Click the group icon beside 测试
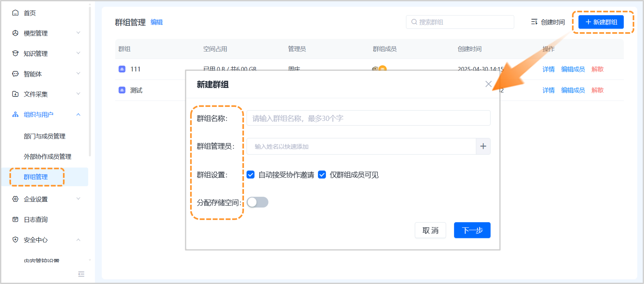 click(x=122, y=90)
